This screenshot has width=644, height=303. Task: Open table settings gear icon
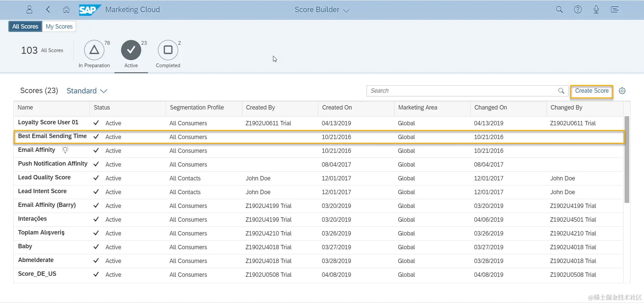coord(622,91)
